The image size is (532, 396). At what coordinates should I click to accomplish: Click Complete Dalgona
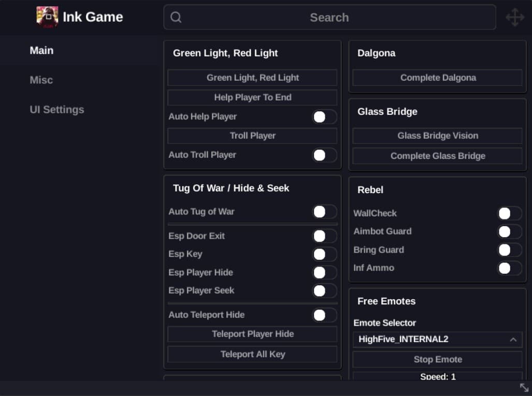tap(438, 78)
